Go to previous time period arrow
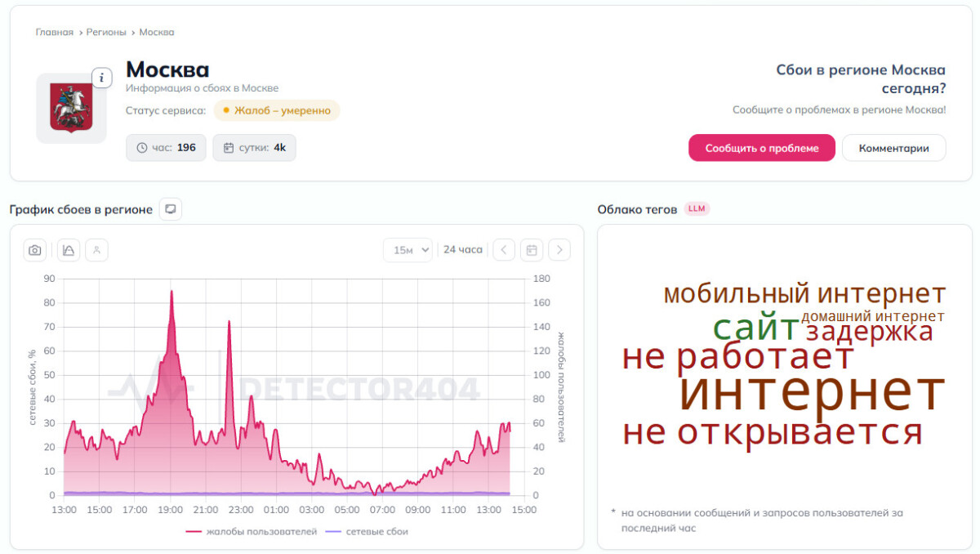 pyautogui.click(x=504, y=250)
